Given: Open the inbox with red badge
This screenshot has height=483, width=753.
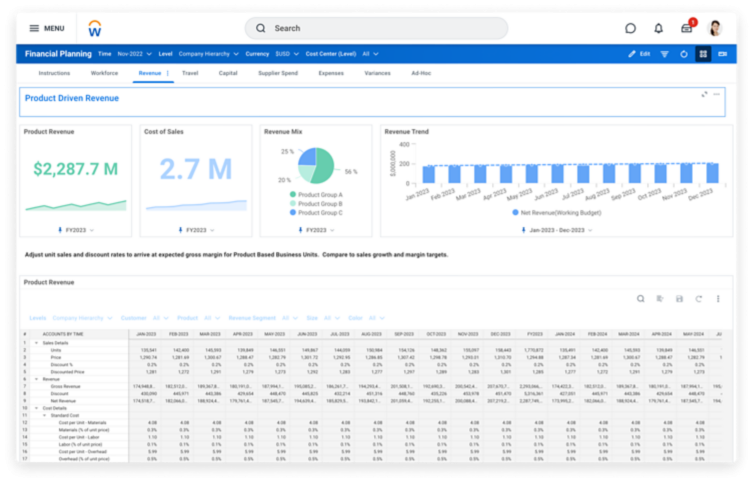Looking at the screenshot, I should click(x=686, y=28).
